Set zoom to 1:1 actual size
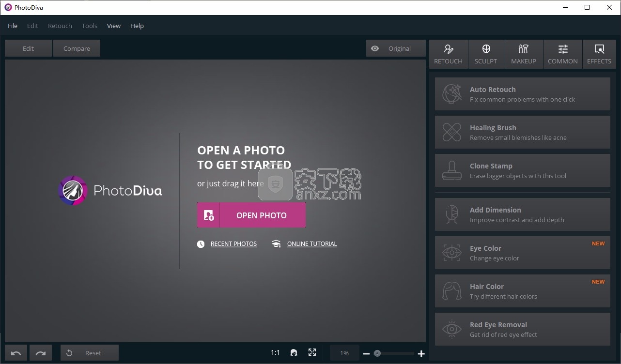This screenshot has width=621, height=364. (275, 353)
